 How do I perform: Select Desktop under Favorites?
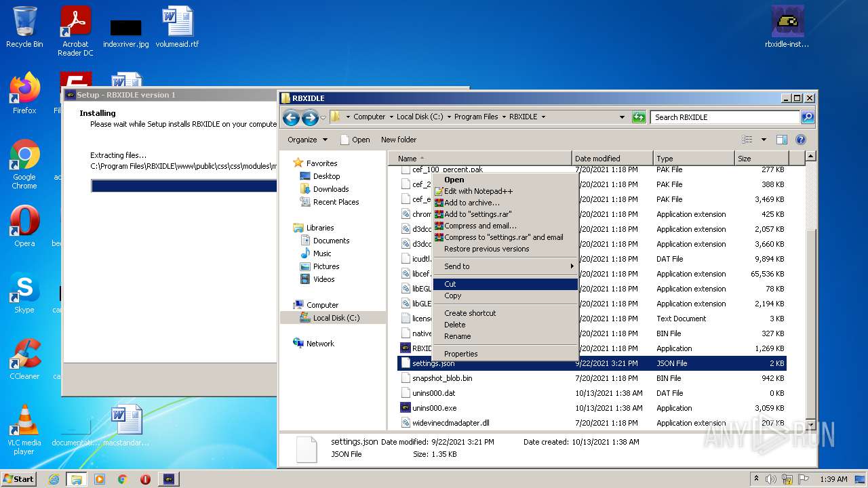[x=326, y=176]
